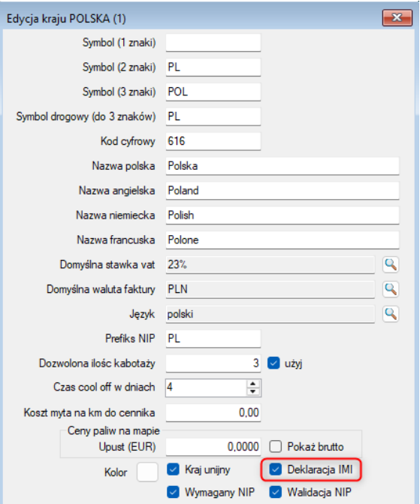
Task: Increase Czas cool off w dniach value
Action: point(252,384)
